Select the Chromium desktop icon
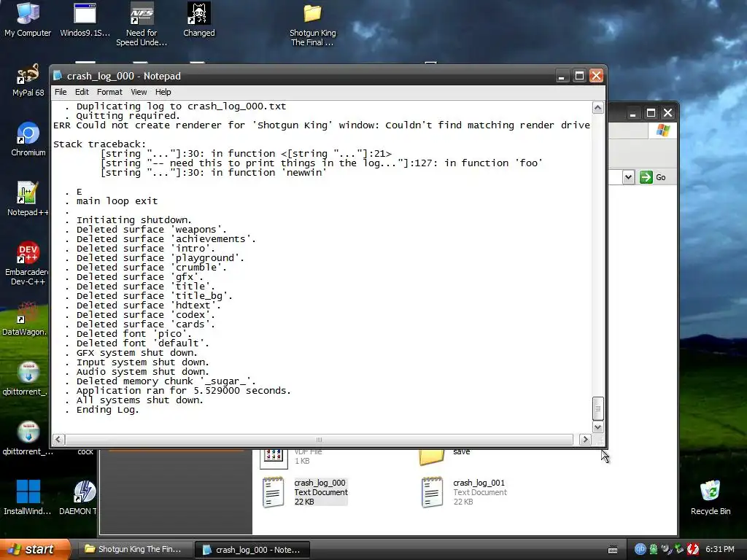The width and height of the screenshot is (747, 560). click(28, 139)
